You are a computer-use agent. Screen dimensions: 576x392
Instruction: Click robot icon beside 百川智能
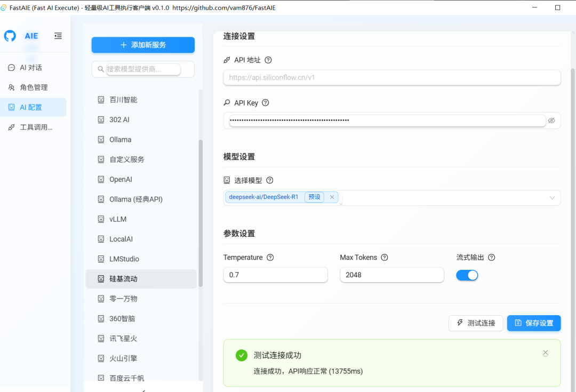click(101, 100)
